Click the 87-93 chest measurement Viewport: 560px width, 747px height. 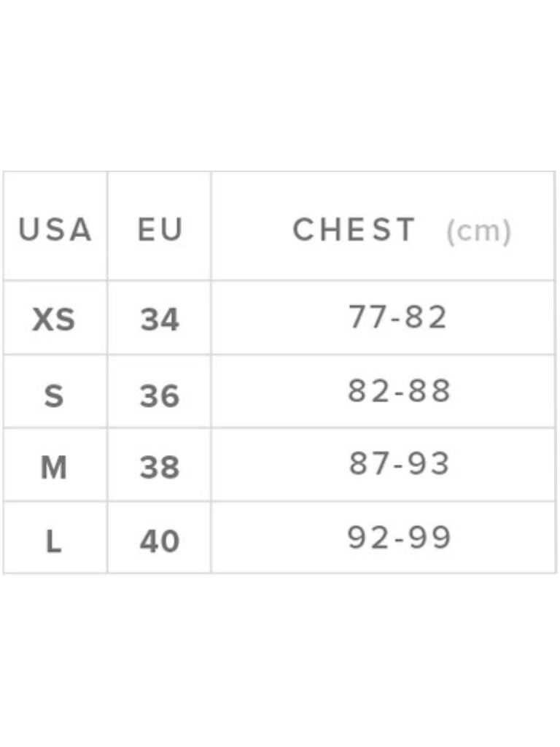click(399, 464)
